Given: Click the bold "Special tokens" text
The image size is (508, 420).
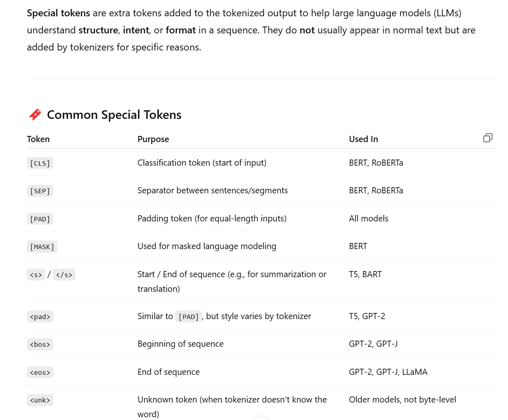Looking at the screenshot, I should coord(58,13).
